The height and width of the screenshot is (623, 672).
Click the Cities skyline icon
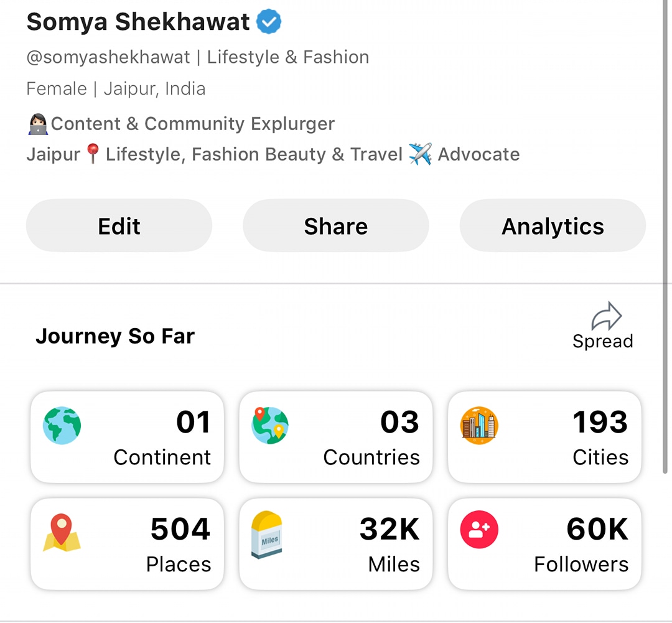point(479,425)
